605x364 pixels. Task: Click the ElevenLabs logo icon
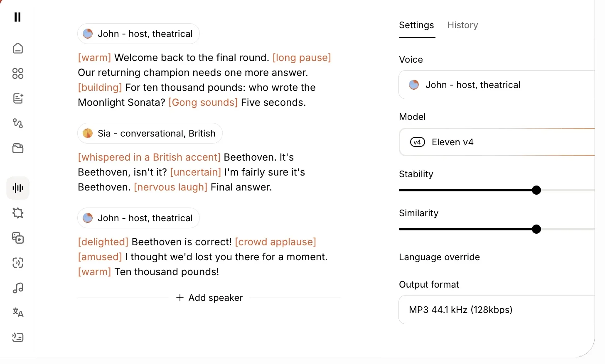point(17,17)
